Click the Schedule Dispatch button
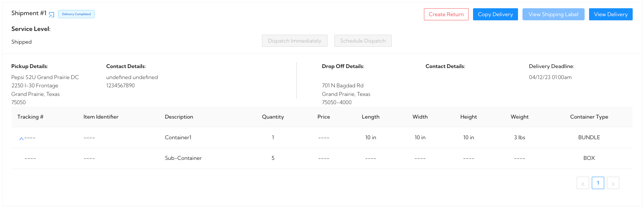 [x=363, y=41]
